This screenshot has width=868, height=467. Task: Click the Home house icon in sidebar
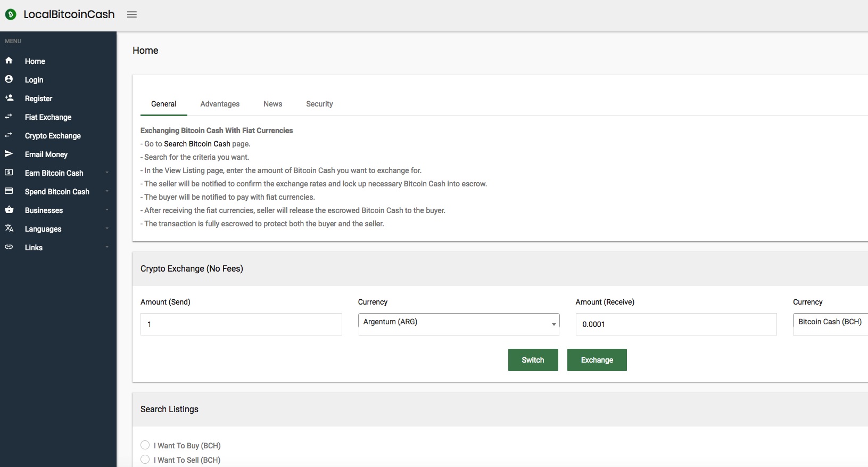tap(9, 61)
